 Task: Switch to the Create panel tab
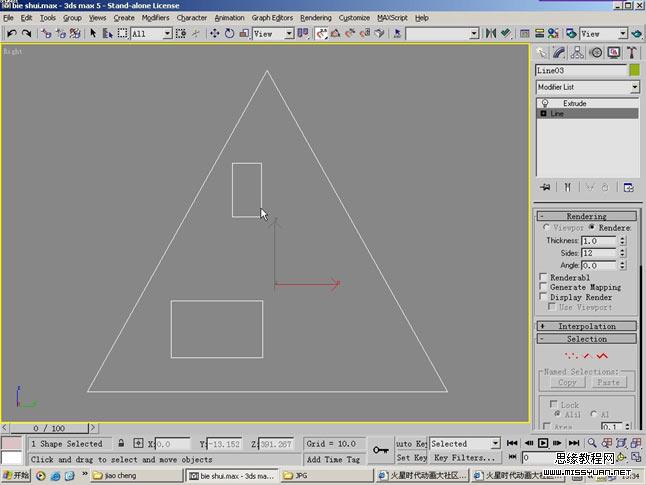[x=541, y=53]
